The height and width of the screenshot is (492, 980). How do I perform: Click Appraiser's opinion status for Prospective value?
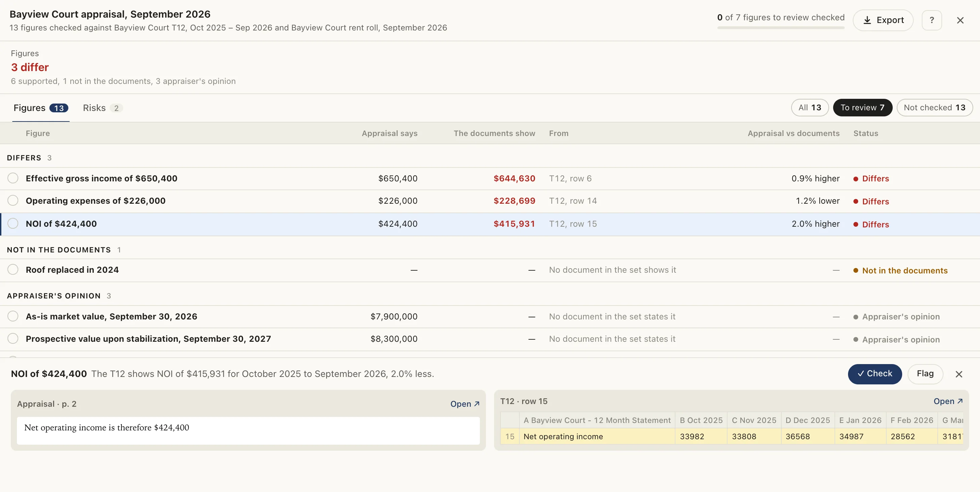(x=897, y=339)
